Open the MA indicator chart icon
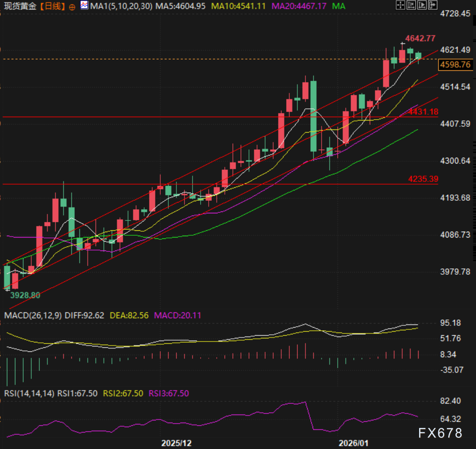Viewport: 476px width, 449px height. pos(84,5)
